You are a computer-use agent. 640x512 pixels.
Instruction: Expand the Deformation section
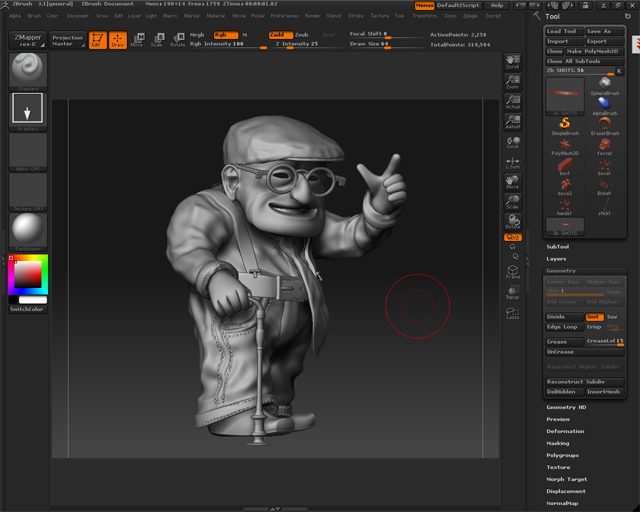565,431
